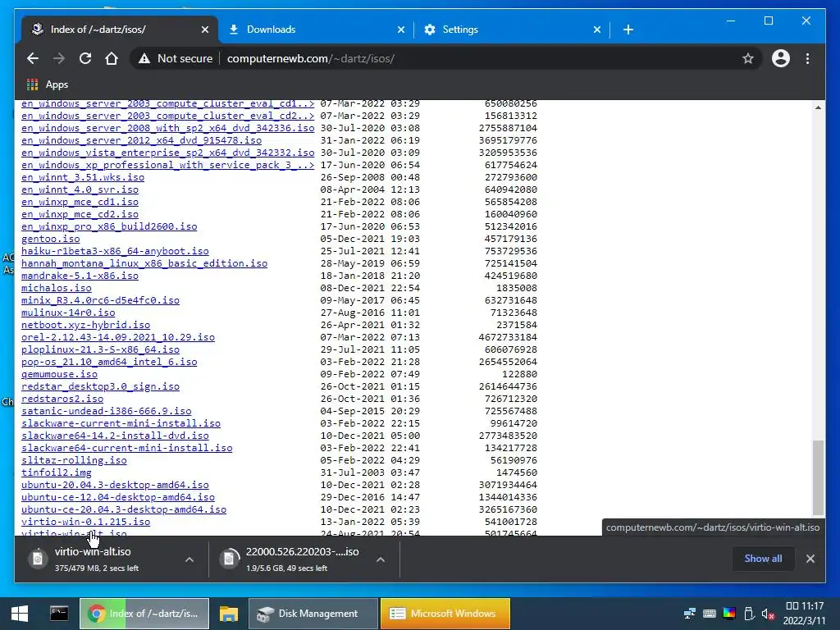This screenshot has height=630, width=840.
Task: Click en_windows_vista_enterprise_sp2_x64_dvd_342332.iso
Action: click(167, 153)
